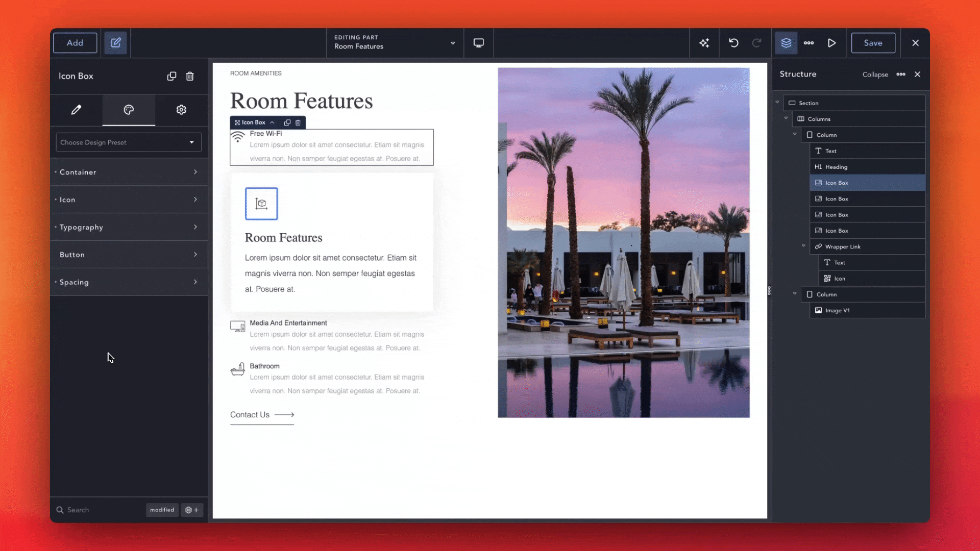Click the AI sparkle assistant icon
This screenshot has height=551, width=980.
pyautogui.click(x=704, y=43)
